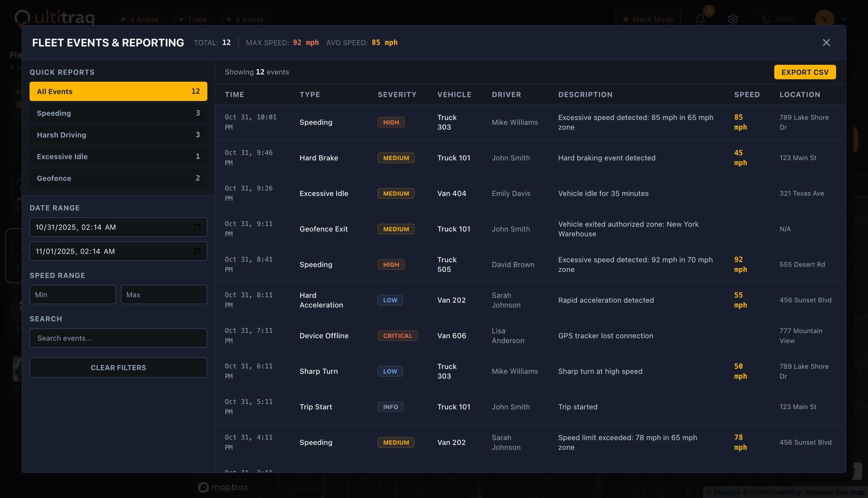
Task: Focus the Max speed input
Action: pyautogui.click(x=164, y=295)
